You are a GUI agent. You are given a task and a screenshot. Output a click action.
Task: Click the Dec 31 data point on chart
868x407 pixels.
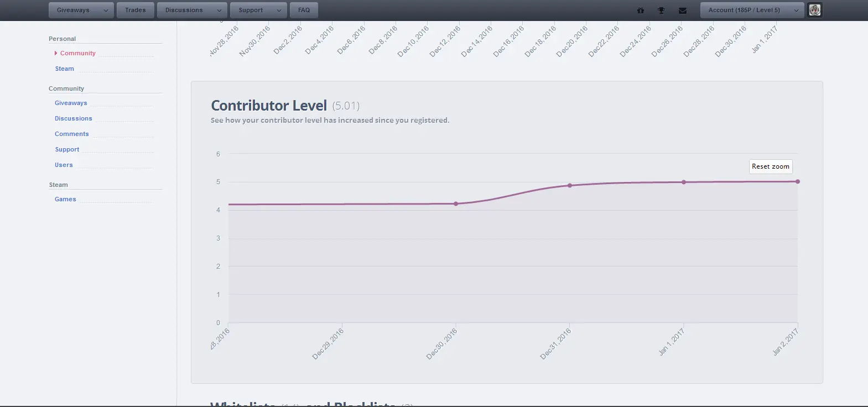[x=570, y=185]
